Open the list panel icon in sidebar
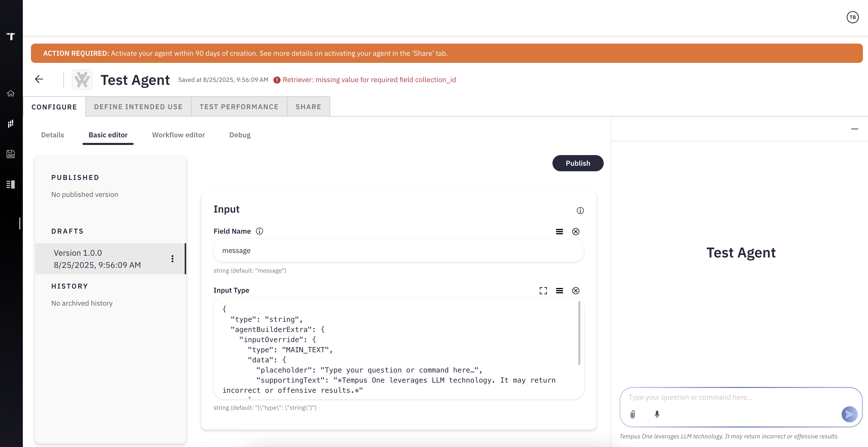Viewport: 868px width, 447px height. (x=11, y=184)
